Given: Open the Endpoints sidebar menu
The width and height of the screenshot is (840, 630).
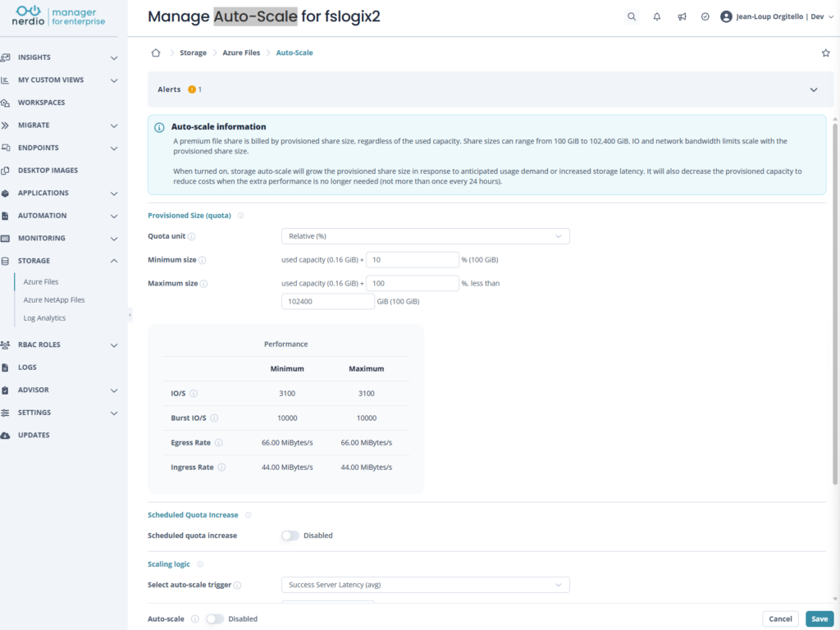Looking at the screenshot, I should (x=38, y=148).
